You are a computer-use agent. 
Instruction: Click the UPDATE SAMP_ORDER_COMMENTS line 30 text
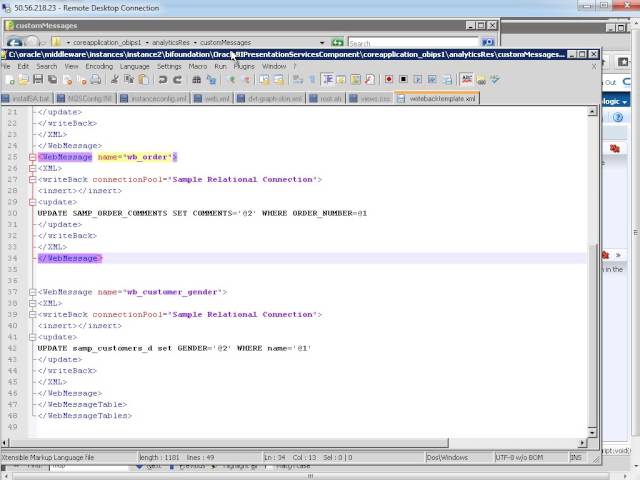[x=202, y=213]
